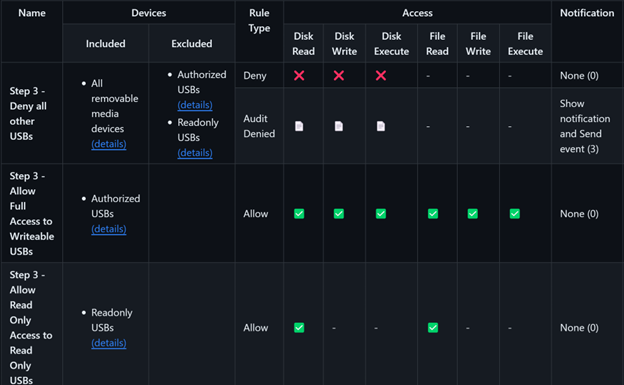Click the Notification column header

click(x=587, y=13)
